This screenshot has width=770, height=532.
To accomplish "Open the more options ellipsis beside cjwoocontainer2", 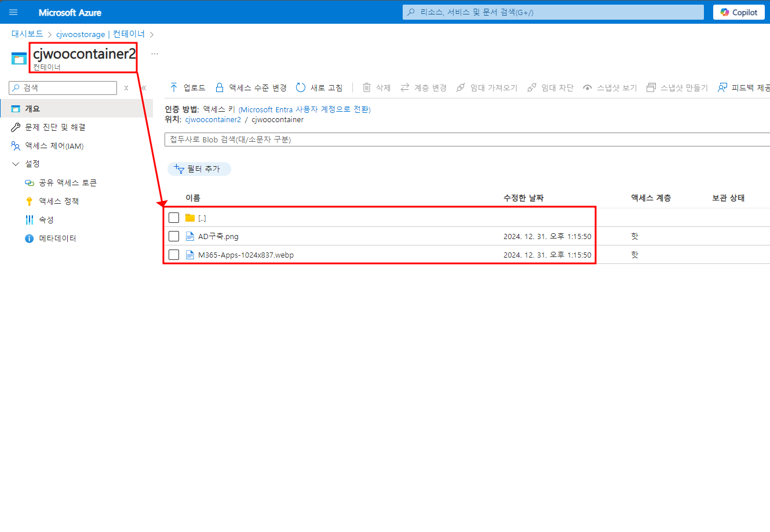I will click(x=155, y=54).
